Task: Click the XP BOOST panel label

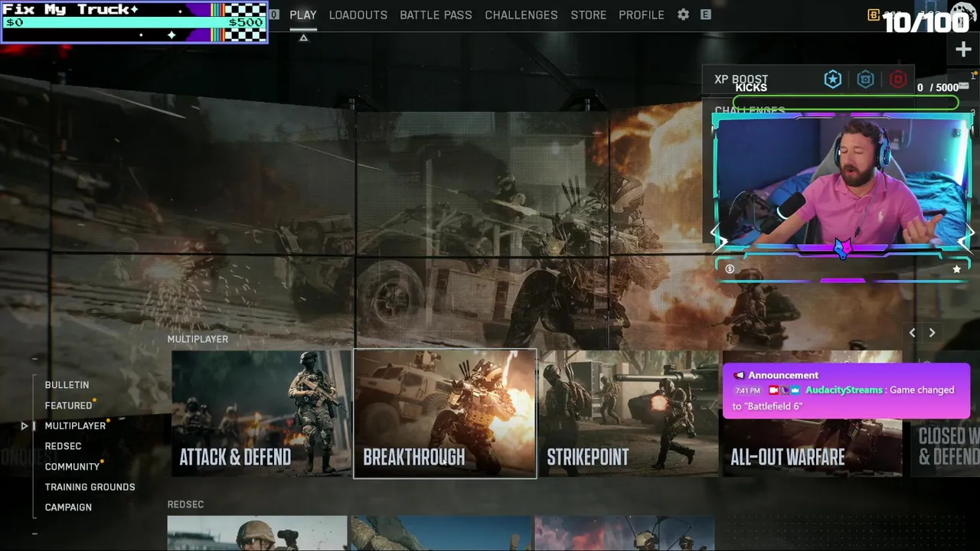Action: coord(740,79)
